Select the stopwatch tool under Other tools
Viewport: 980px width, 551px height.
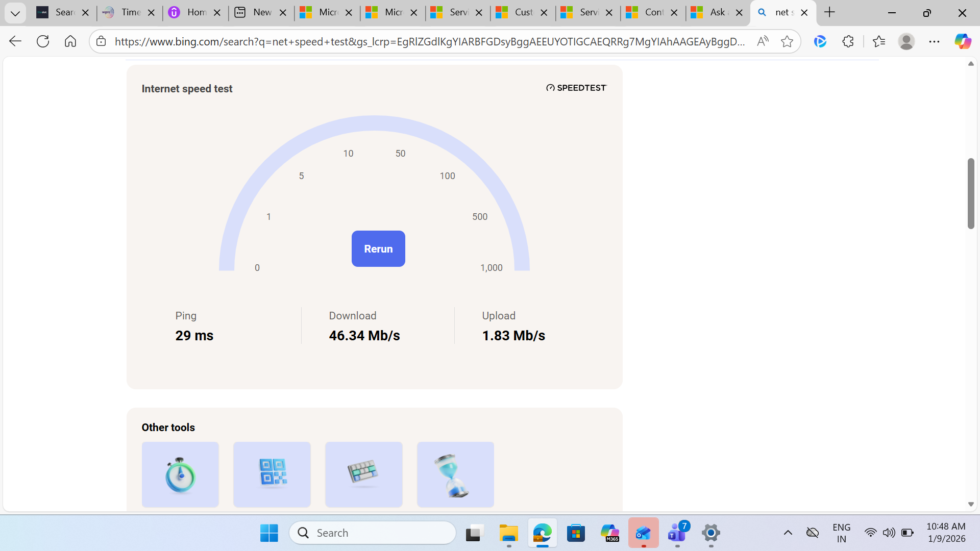coord(180,474)
